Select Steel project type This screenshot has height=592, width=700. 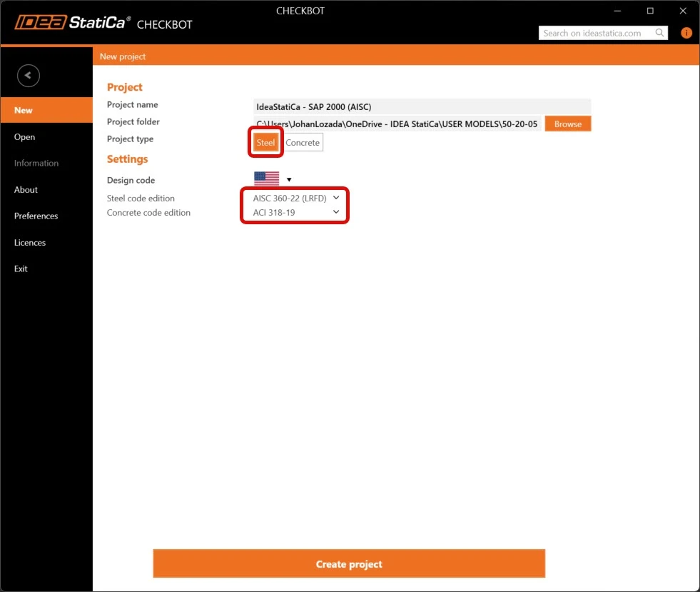(x=265, y=143)
